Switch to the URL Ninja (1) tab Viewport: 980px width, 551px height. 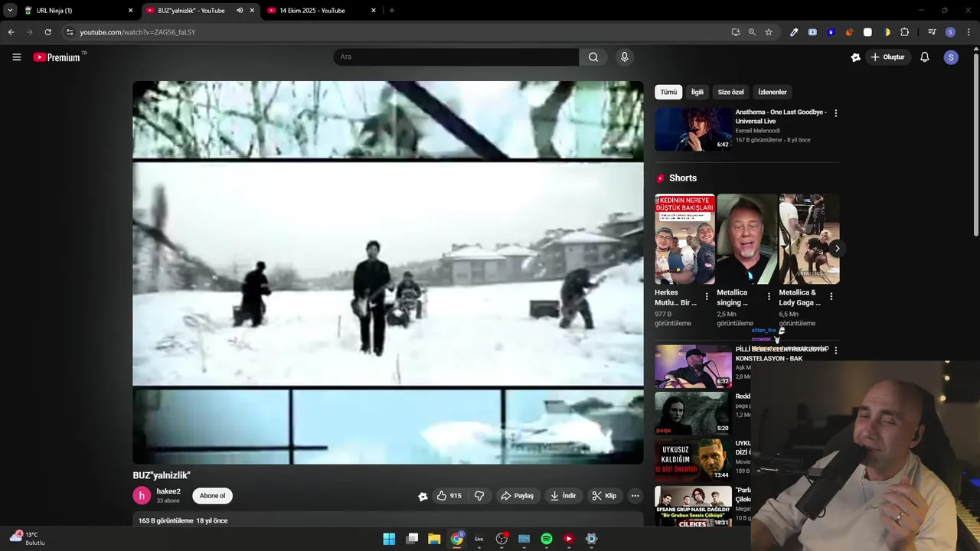click(x=77, y=11)
